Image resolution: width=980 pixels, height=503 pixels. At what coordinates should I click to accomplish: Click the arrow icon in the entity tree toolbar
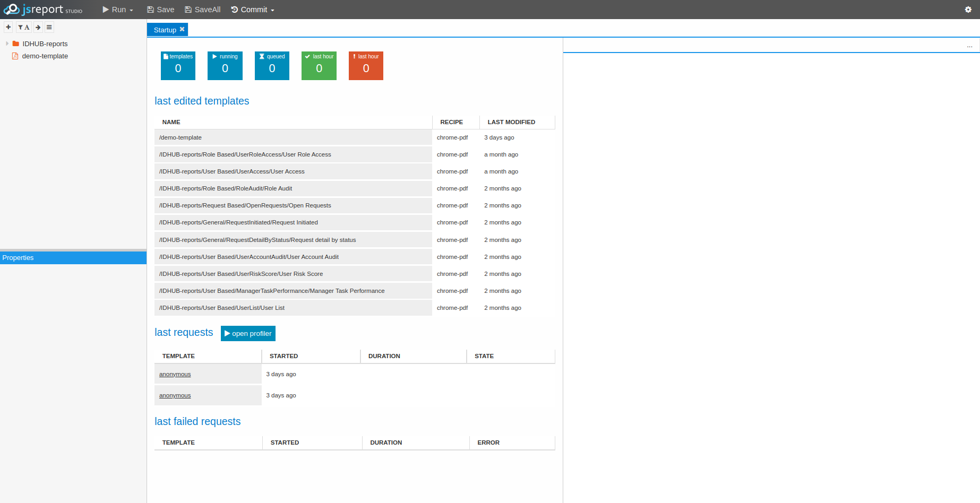[x=38, y=27]
